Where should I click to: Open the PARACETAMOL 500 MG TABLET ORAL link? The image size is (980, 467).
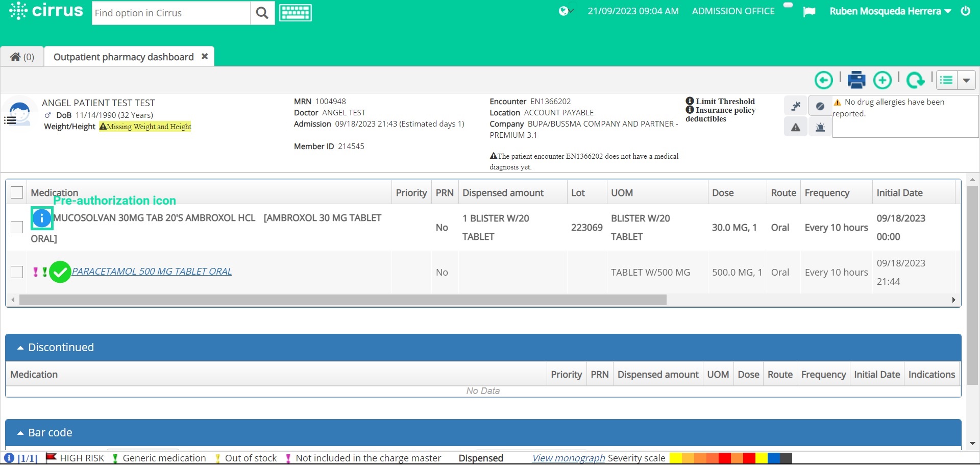pos(152,271)
